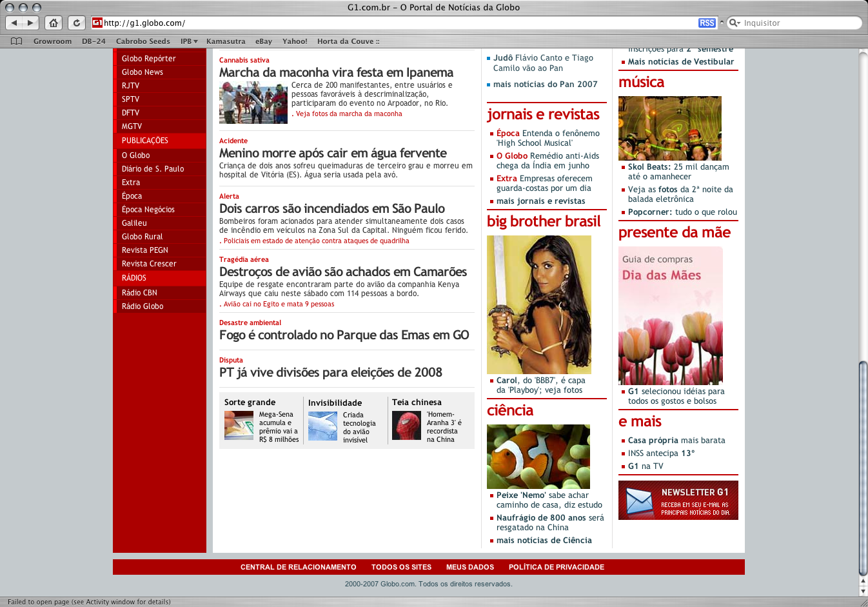Reload the page with refresh icon
The width and height of the screenshot is (868, 607).
click(77, 23)
